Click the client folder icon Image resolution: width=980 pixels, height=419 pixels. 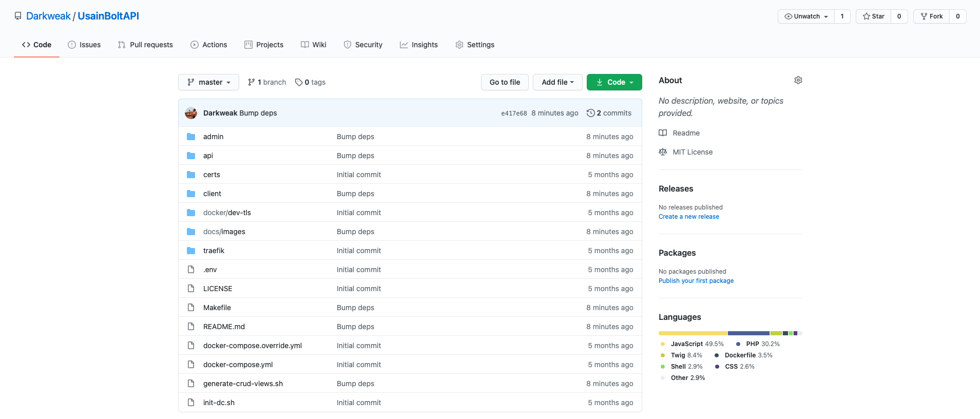coord(191,194)
